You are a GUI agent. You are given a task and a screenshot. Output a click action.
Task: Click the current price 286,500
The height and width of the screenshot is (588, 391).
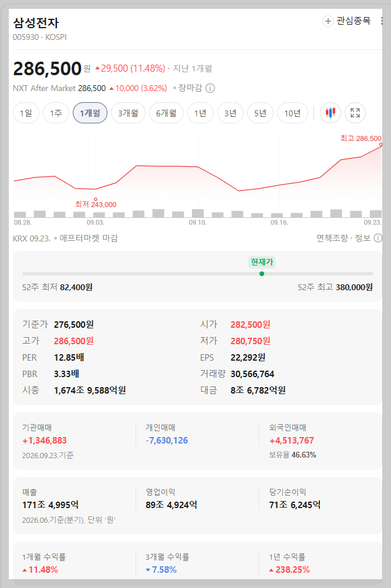[47, 69]
